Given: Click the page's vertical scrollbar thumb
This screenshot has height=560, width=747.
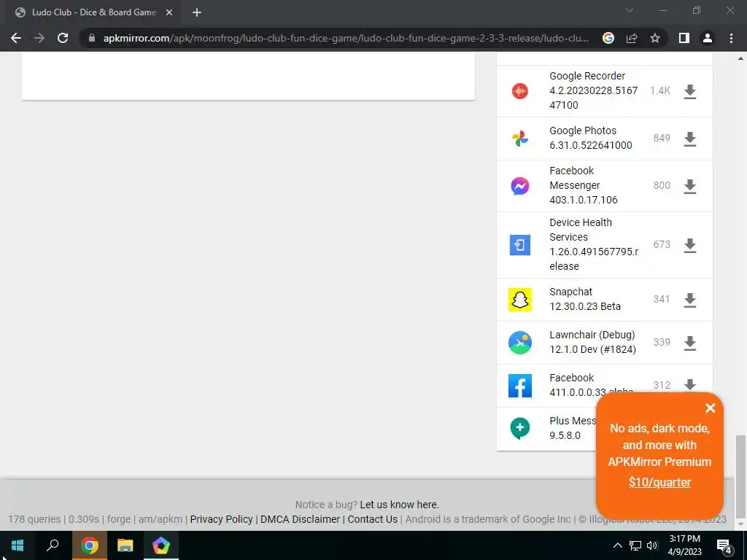Looking at the screenshot, I should [x=740, y=475].
